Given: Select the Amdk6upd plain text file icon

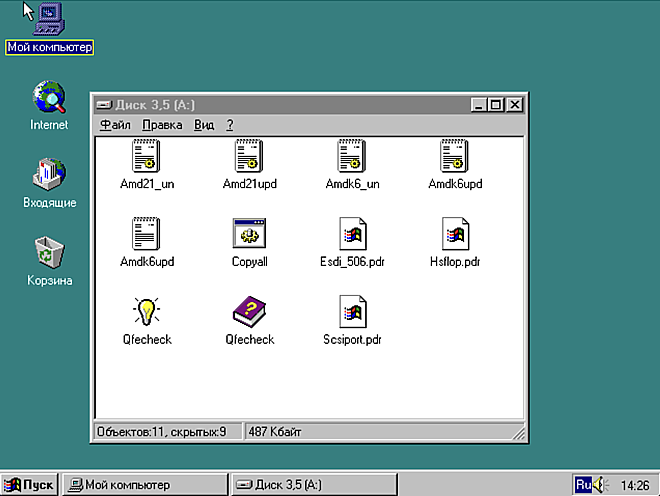Looking at the screenshot, I should [x=146, y=233].
